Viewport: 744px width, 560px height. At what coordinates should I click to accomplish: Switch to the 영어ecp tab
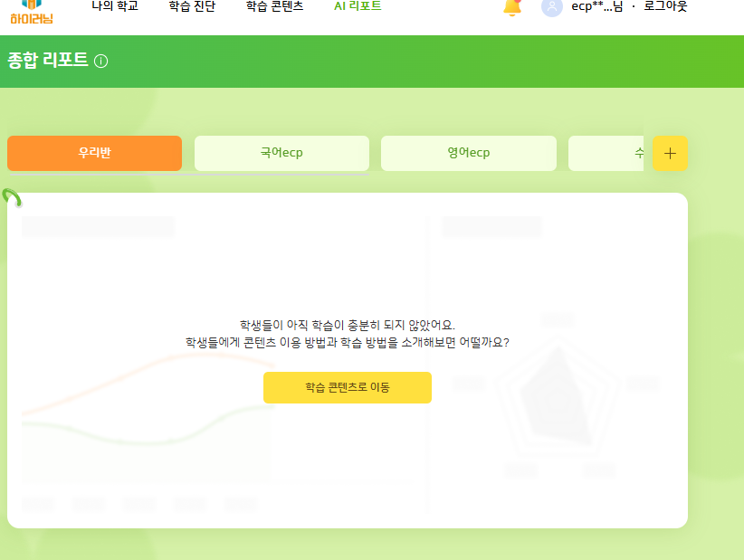click(468, 153)
